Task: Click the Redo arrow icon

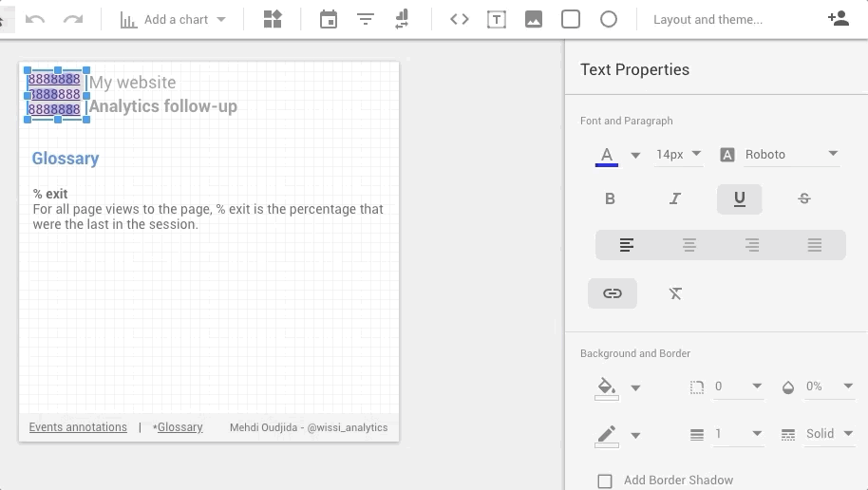Action: click(x=73, y=19)
